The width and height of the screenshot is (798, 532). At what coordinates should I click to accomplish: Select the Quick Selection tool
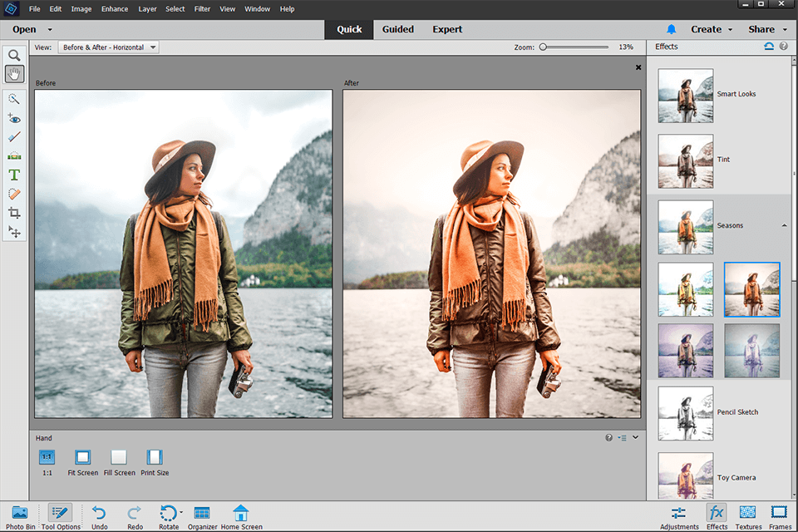pyautogui.click(x=14, y=99)
